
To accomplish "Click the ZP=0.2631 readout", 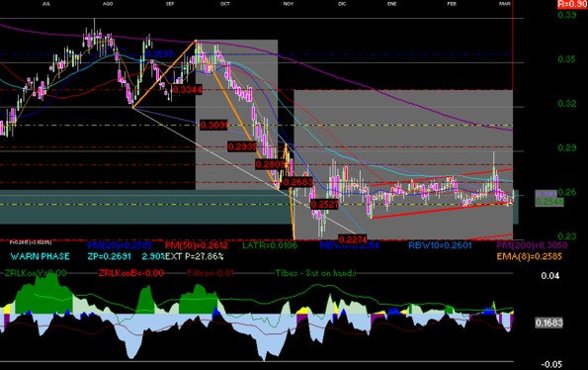I will click(x=109, y=256).
